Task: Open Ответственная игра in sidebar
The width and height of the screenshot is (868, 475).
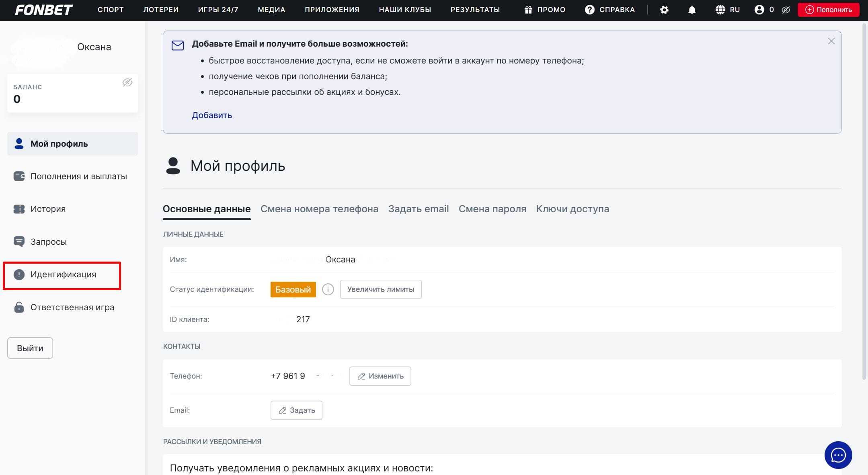Action: tap(73, 307)
